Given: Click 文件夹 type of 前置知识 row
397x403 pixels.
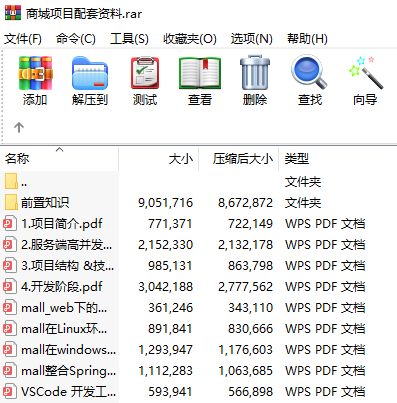Looking at the screenshot, I should click(x=303, y=203).
